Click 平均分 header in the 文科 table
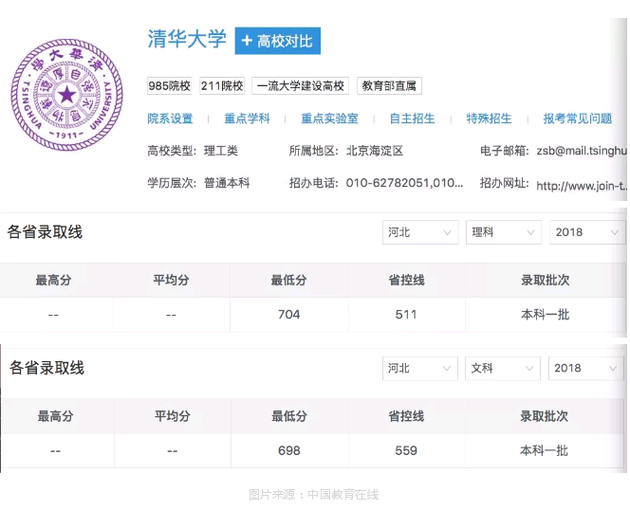 (x=172, y=416)
